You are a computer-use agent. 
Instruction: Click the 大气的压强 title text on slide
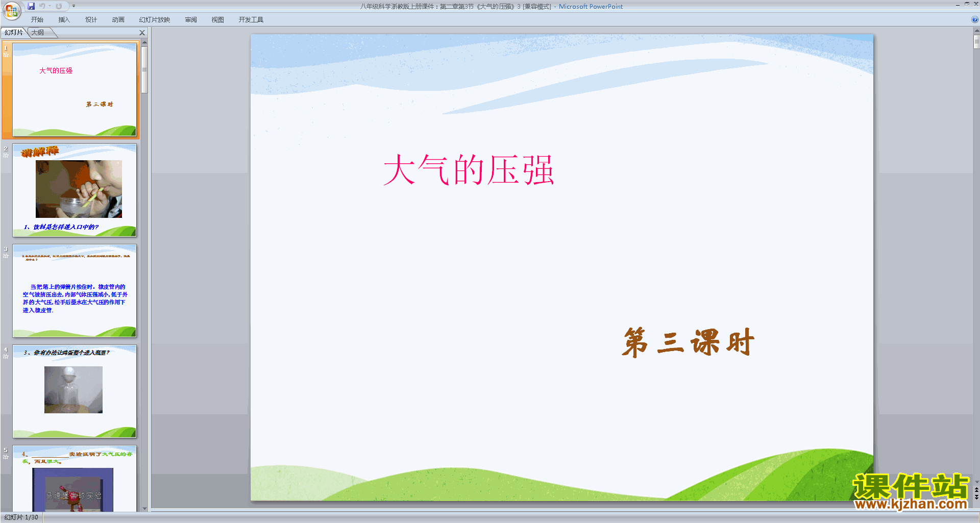tap(469, 169)
